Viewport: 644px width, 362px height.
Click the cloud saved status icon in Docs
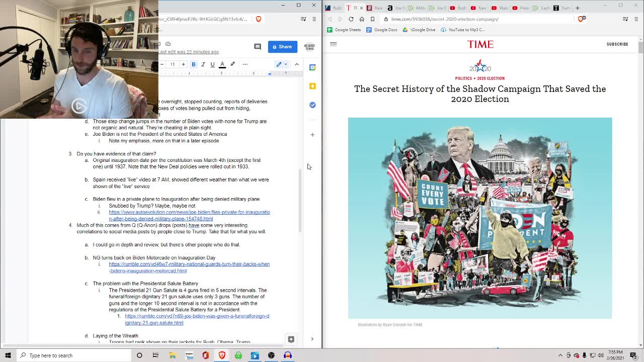(168, 44)
